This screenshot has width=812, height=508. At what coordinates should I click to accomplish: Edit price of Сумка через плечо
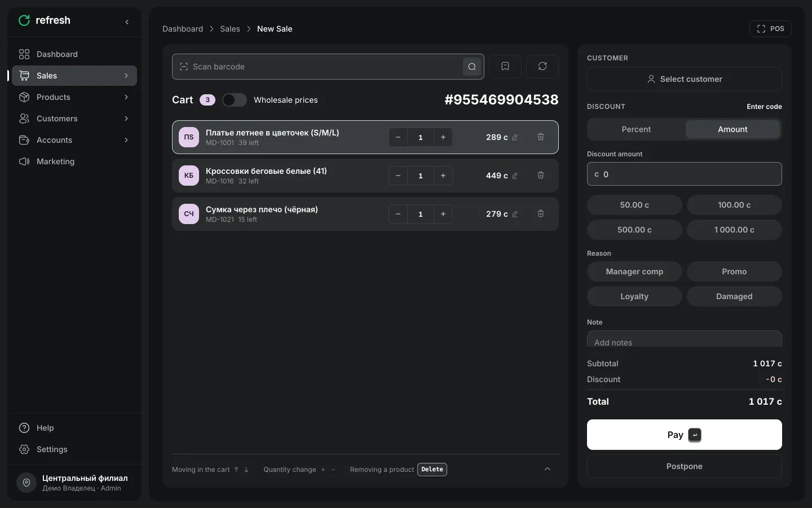[515, 214]
